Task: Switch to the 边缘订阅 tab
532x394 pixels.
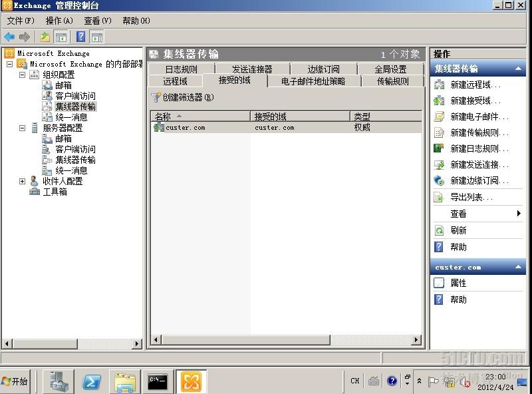Action: click(x=323, y=69)
